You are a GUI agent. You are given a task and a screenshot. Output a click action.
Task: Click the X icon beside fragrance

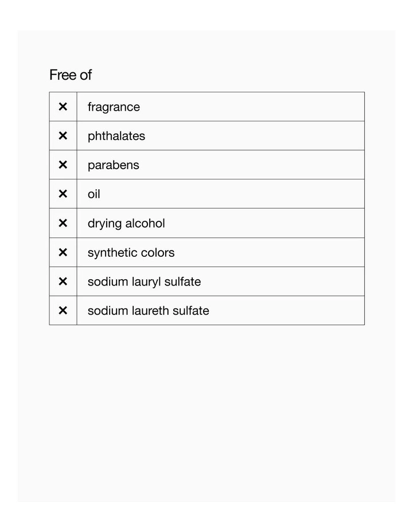coord(63,107)
